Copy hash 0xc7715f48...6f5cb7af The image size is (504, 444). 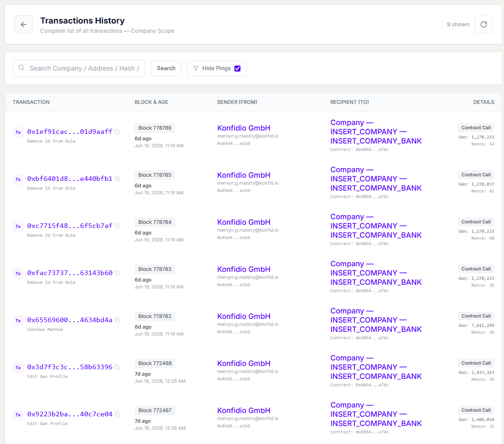click(118, 226)
